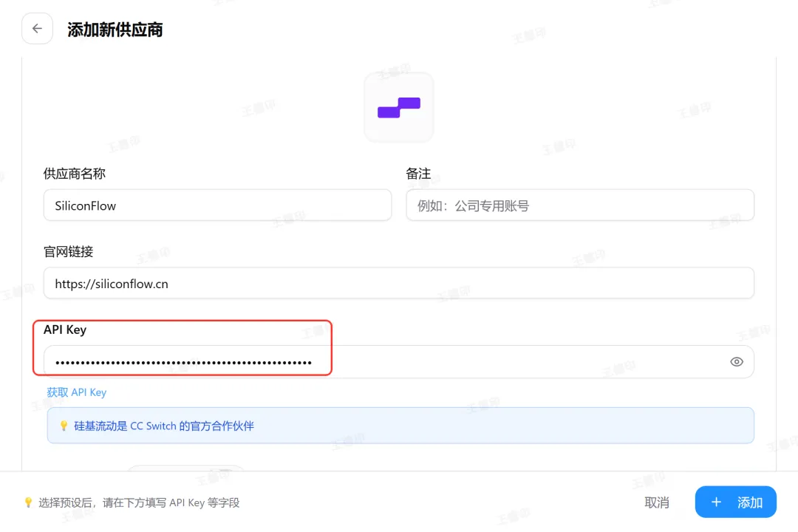Click the 选择预设后 hint at bottom
The width and height of the screenshot is (798, 532).
click(x=139, y=503)
